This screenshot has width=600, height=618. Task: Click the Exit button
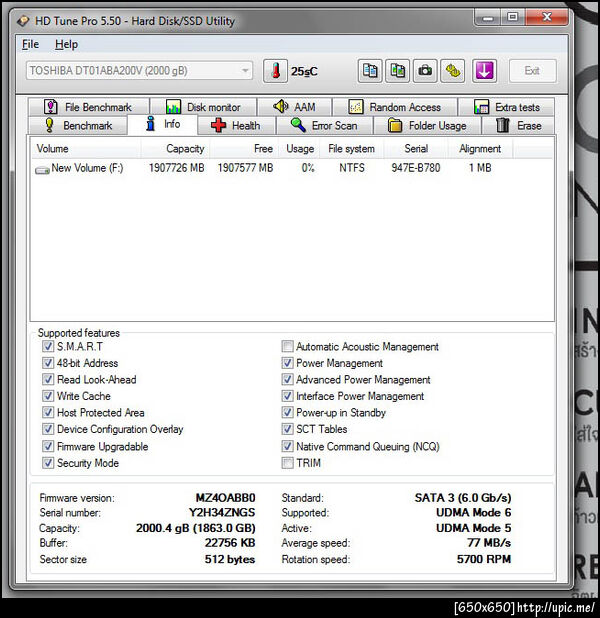point(533,71)
